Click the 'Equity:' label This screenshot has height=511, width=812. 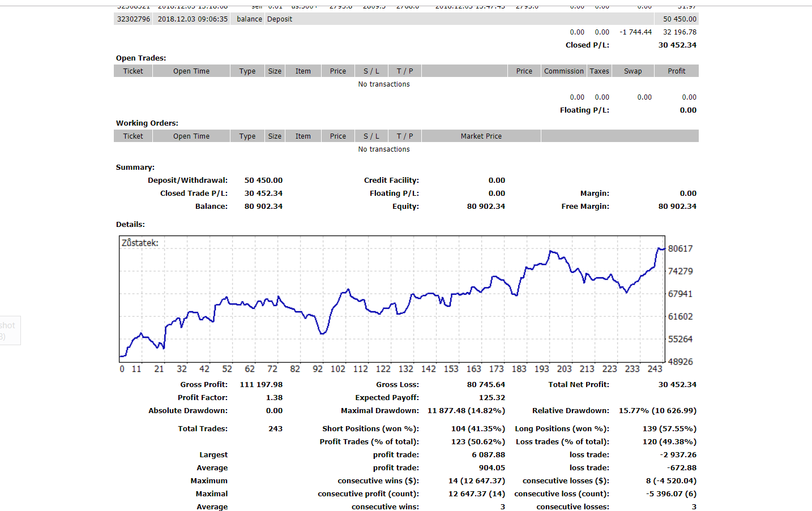click(x=405, y=207)
